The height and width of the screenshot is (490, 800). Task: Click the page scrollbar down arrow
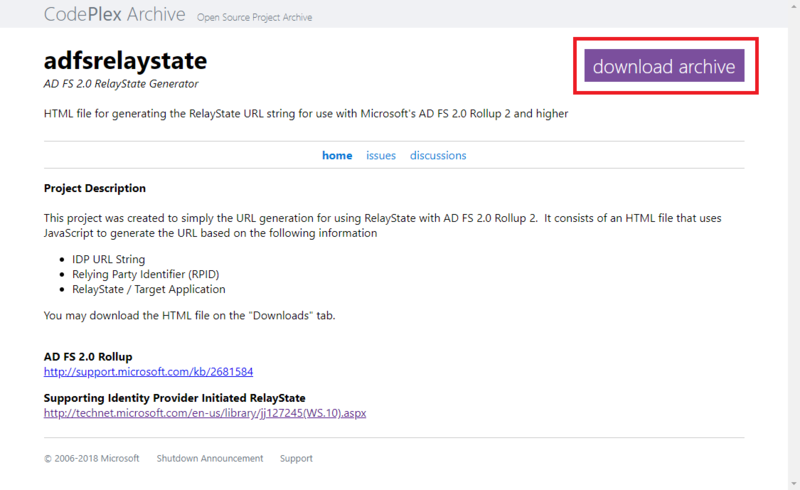tap(794, 483)
